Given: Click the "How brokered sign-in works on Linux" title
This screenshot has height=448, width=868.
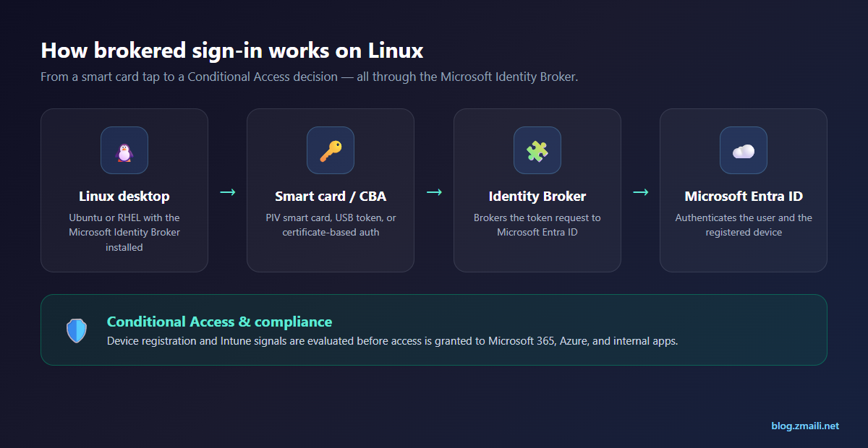Looking at the screenshot, I should tap(232, 51).
